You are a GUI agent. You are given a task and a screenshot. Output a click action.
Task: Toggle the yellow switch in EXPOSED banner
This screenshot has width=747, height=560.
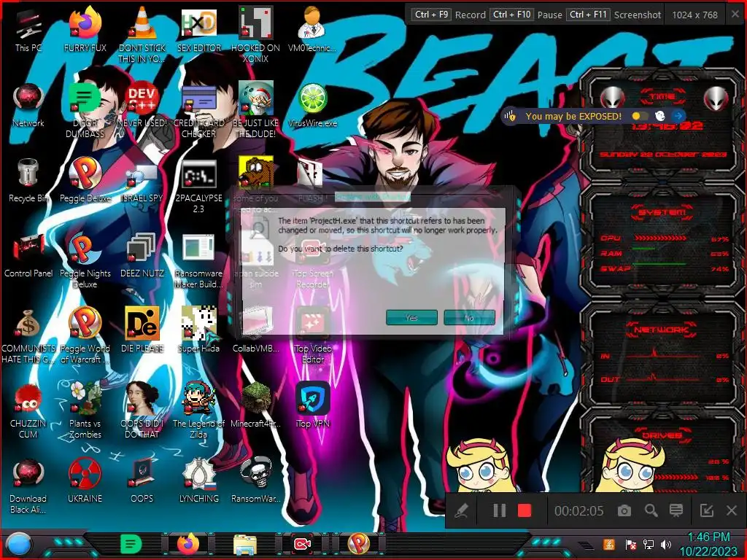coord(640,116)
